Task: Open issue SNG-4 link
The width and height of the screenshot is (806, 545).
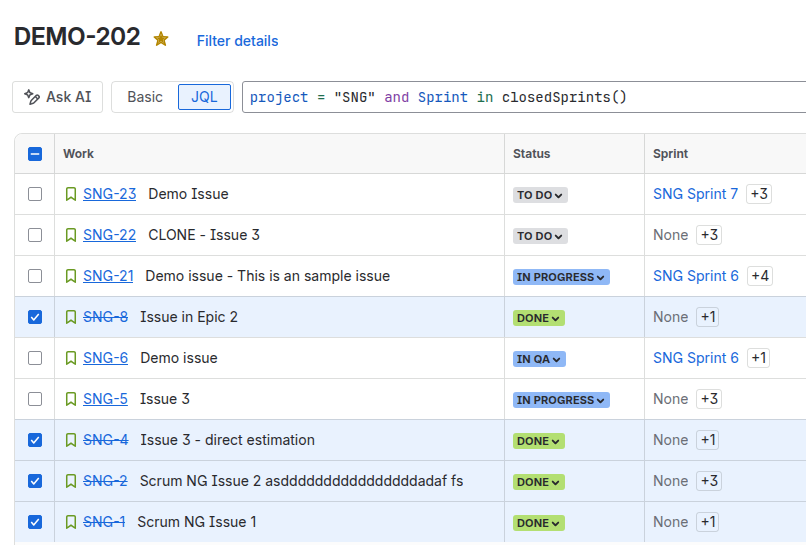Action: pyautogui.click(x=105, y=440)
